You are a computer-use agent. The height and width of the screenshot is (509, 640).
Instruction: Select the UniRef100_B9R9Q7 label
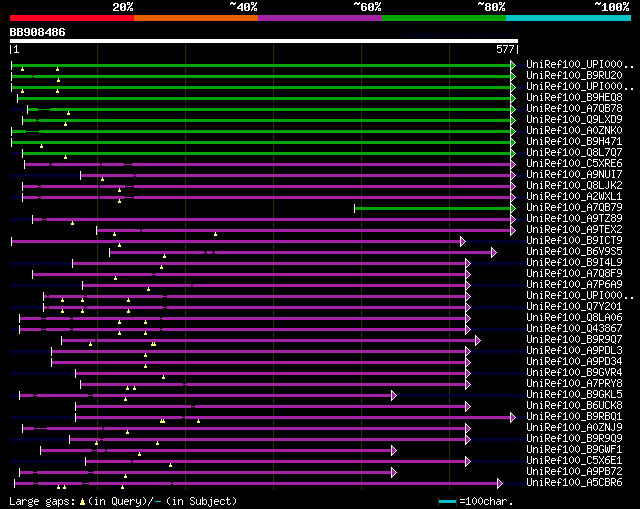point(574,340)
